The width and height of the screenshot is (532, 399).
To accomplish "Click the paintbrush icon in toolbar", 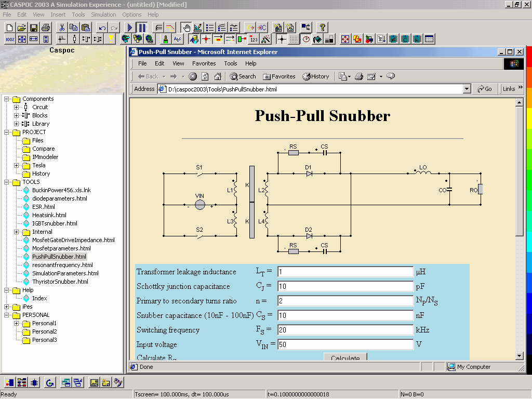I will point(166,39).
